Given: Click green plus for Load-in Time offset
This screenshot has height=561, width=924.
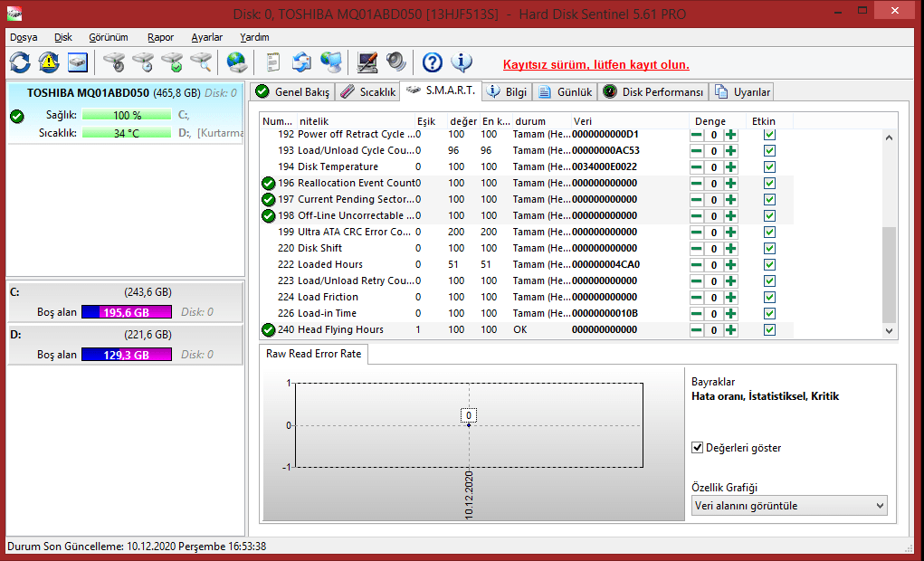Looking at the screenshot, I should click(730, 313).
